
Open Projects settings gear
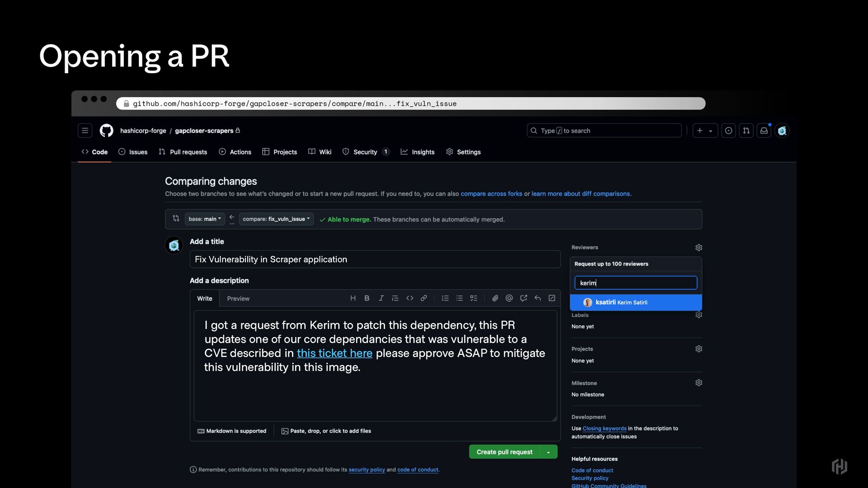click(x=698, y=349)
